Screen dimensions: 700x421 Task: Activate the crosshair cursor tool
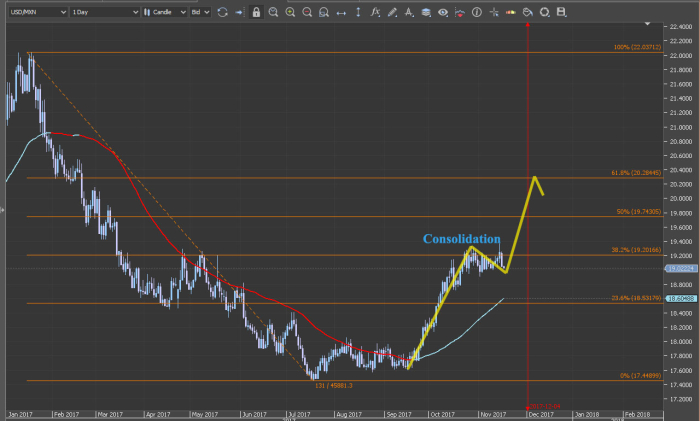[x=494, y=12]
